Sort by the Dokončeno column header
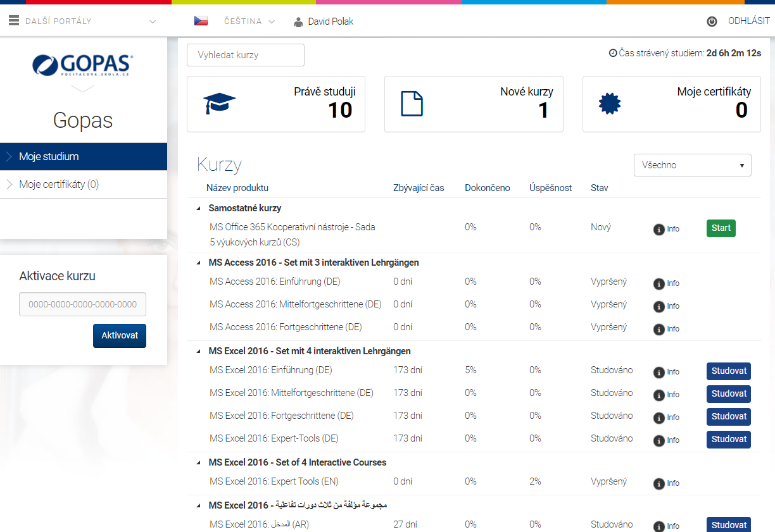 point(488,188)
